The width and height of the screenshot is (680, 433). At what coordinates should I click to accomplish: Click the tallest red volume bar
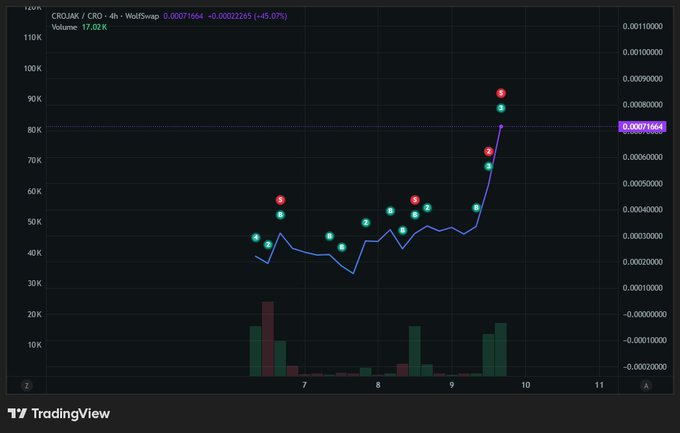(x=268, y=339)
